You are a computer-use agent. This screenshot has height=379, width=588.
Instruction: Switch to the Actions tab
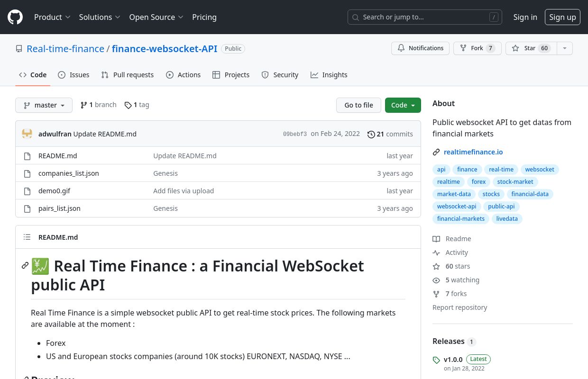(x=184, y=75)
